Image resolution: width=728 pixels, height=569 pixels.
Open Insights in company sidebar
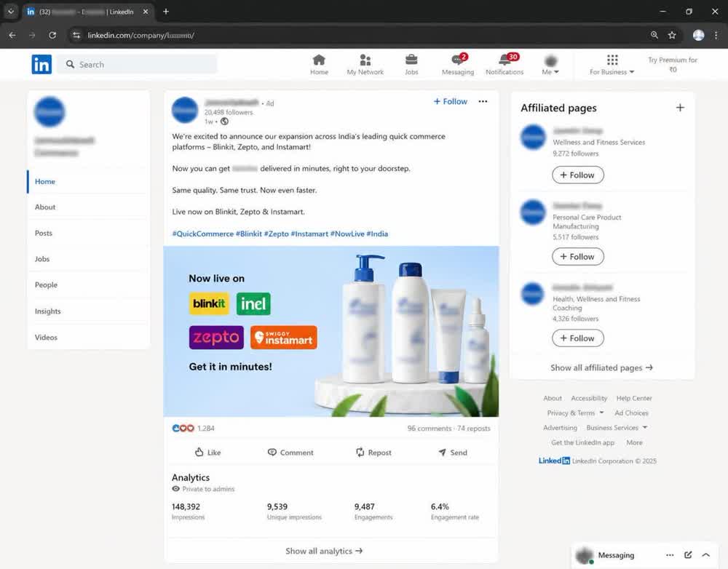(x=48, y=311)
